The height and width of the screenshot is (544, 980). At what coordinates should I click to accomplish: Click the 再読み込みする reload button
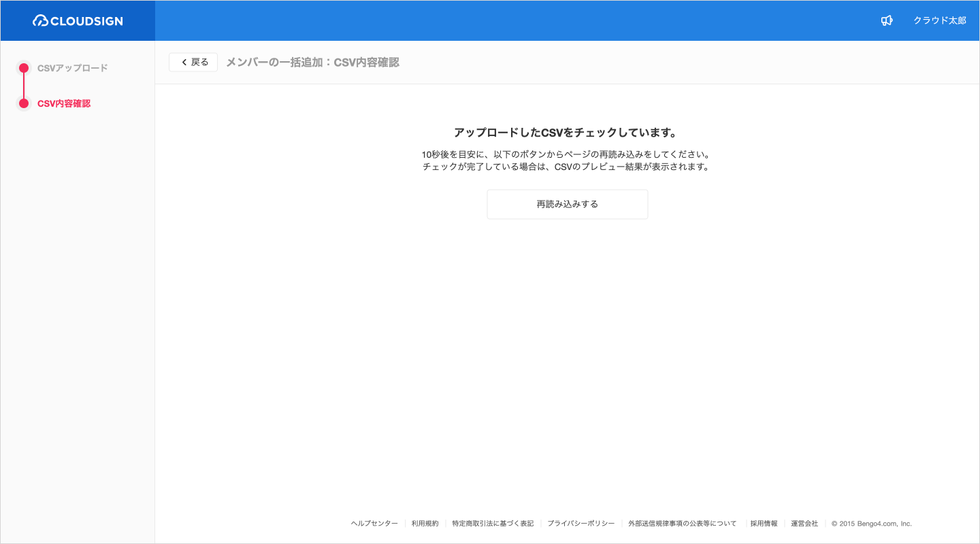(x=568, y=204)
